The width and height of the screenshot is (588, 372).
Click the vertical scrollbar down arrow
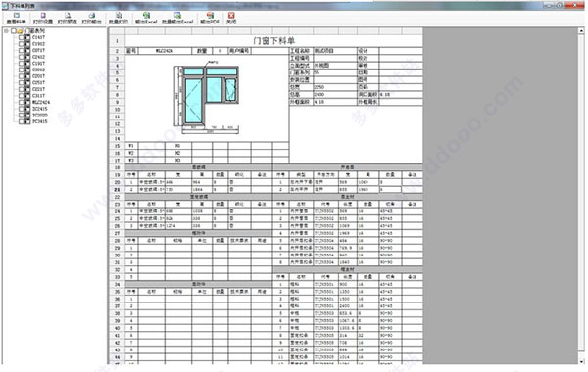[581, 361]
